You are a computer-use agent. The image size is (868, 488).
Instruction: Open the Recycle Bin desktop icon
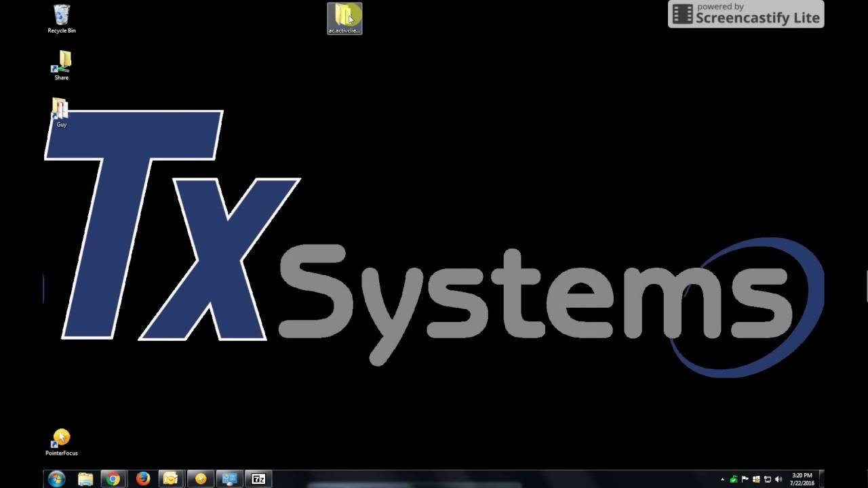click(61, 19)
